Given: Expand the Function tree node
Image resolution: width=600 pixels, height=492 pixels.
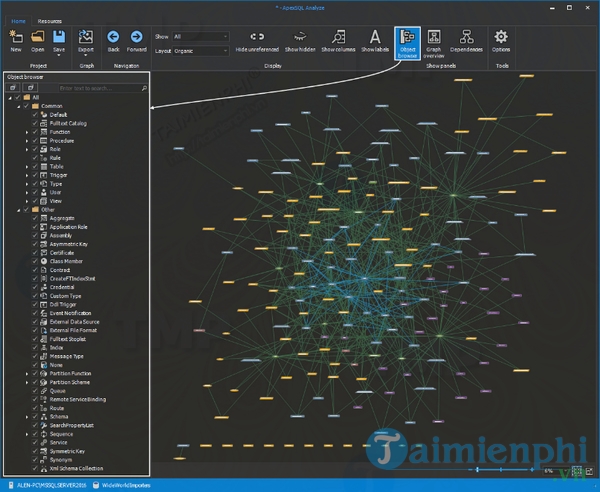Looking at the screenshot, I should click(x=27, y=132).
